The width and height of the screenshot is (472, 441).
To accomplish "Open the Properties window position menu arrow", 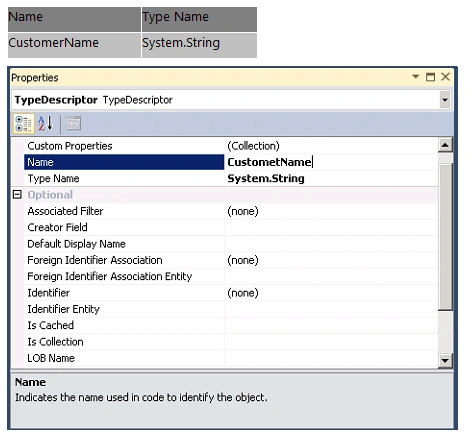I will click(x=415, y=77).
